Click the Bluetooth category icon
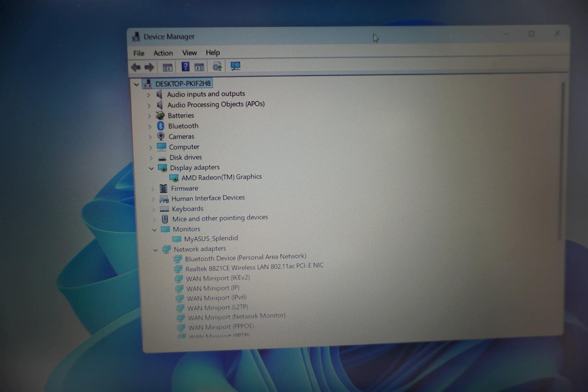The image size is (588, 392). (x=161, y=126)
